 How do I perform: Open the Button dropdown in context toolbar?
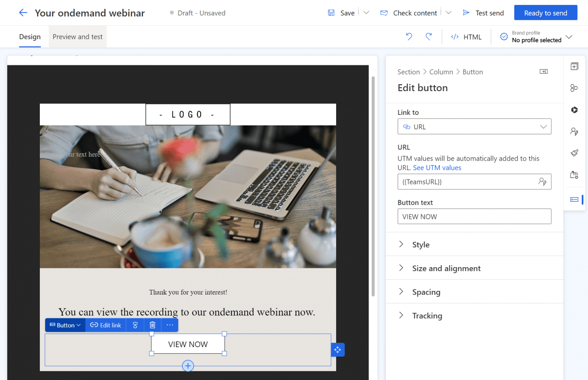click(65, 325)
